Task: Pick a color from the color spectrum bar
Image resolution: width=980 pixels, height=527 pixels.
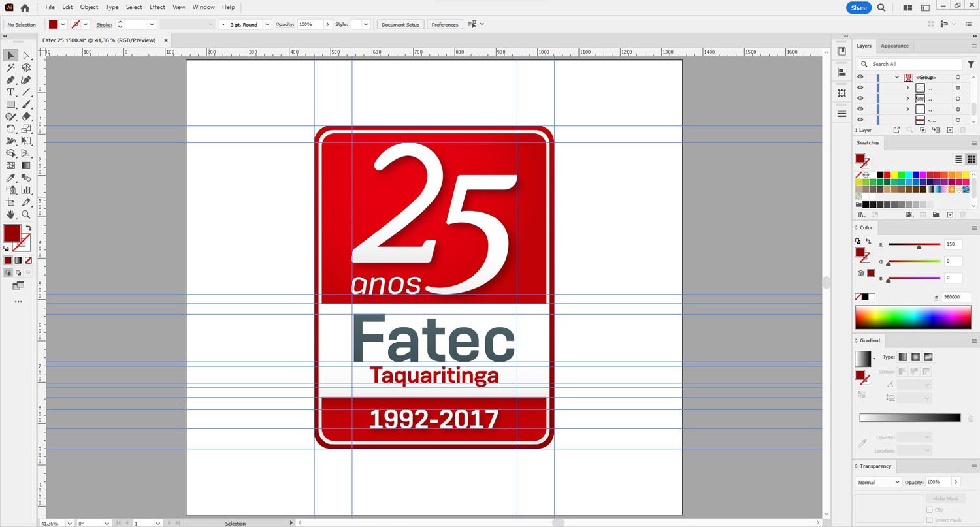Action: point(913,317)
